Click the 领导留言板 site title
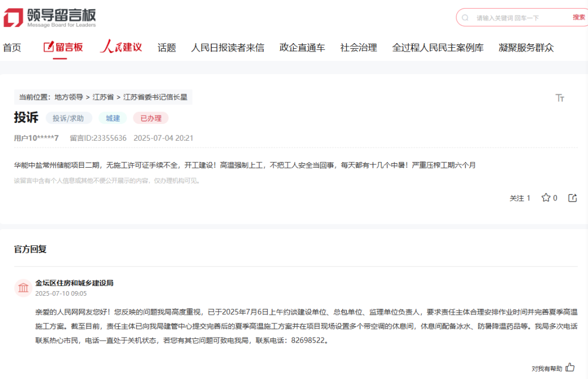Screen dimensions: 588x379 click(x=61, y=15)
